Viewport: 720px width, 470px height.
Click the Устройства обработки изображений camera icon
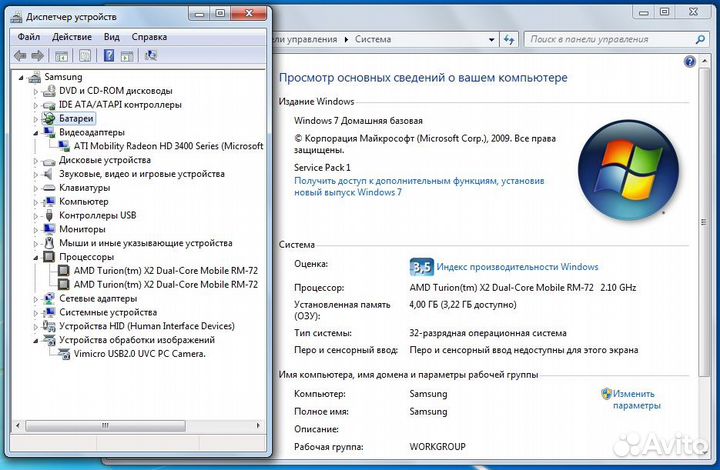[x=49, y=340]
